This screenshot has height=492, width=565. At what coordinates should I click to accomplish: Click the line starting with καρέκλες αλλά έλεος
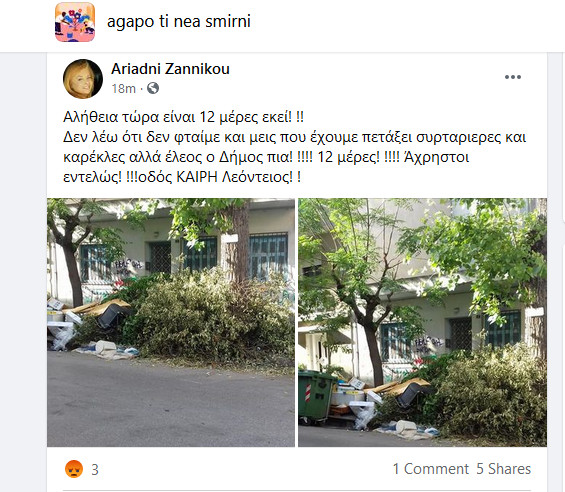point(266,157)
